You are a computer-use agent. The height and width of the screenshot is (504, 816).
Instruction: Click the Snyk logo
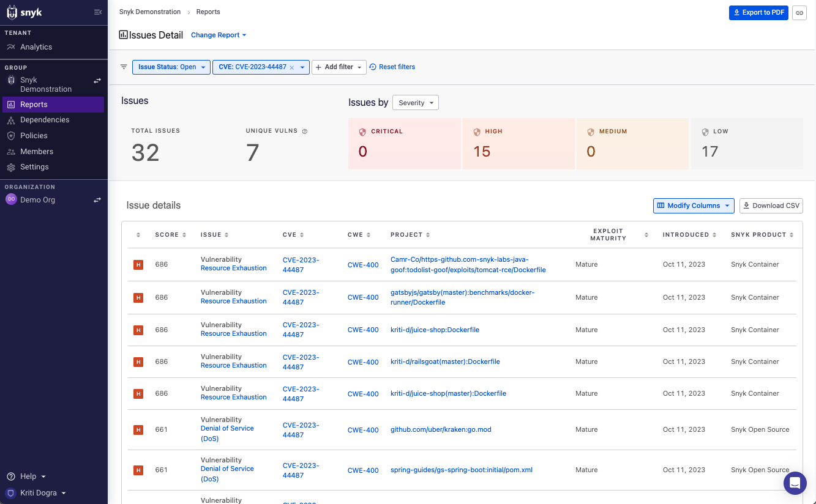[x=24, y=12]
